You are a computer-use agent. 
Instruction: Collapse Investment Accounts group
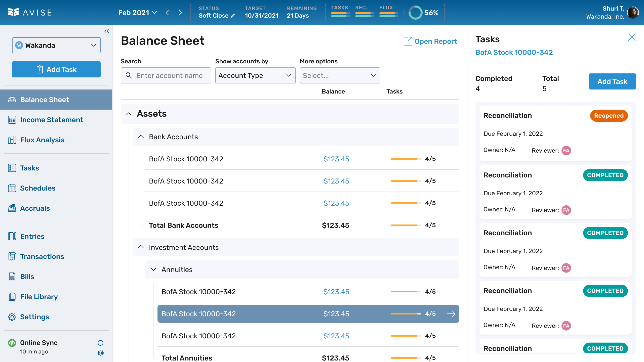tap(141, 247)
